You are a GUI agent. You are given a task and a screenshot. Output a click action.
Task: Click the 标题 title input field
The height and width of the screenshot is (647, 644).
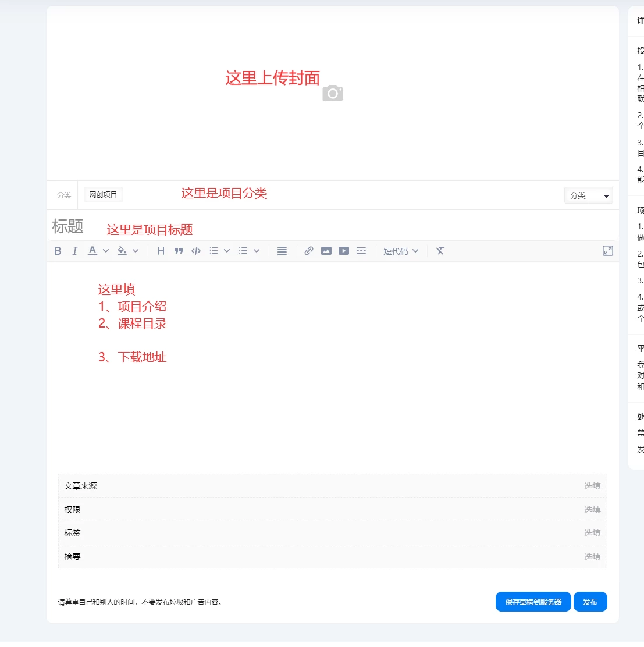(x=175, y=226)
